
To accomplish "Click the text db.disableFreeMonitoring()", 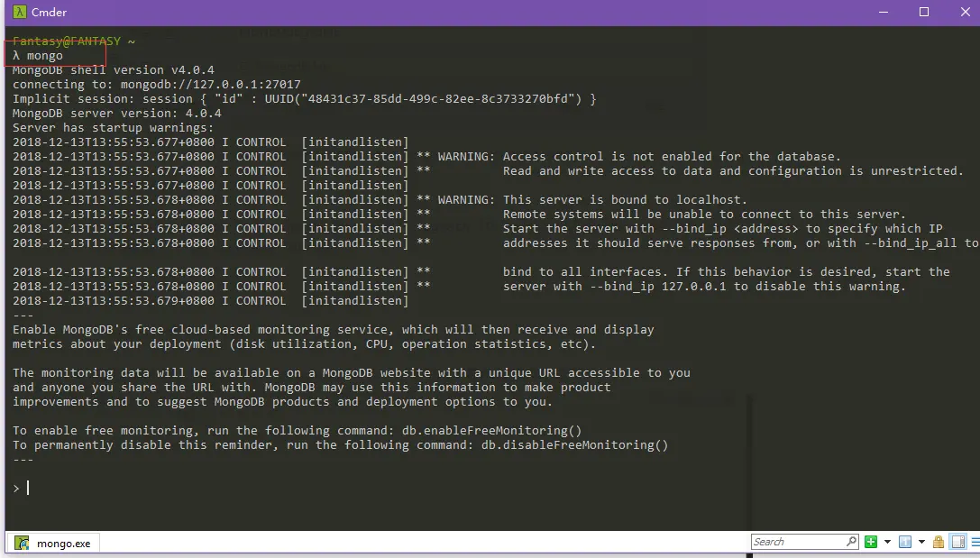I will pos(575,445).
